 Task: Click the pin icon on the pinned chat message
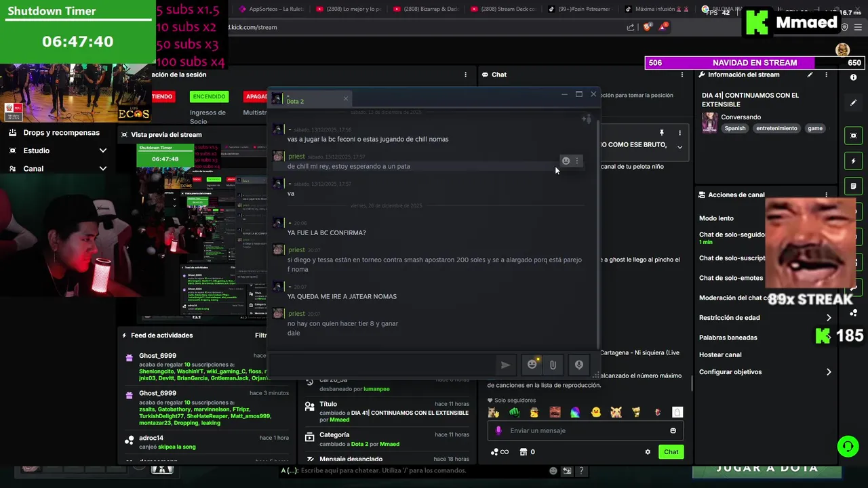(x=661, y=133)
